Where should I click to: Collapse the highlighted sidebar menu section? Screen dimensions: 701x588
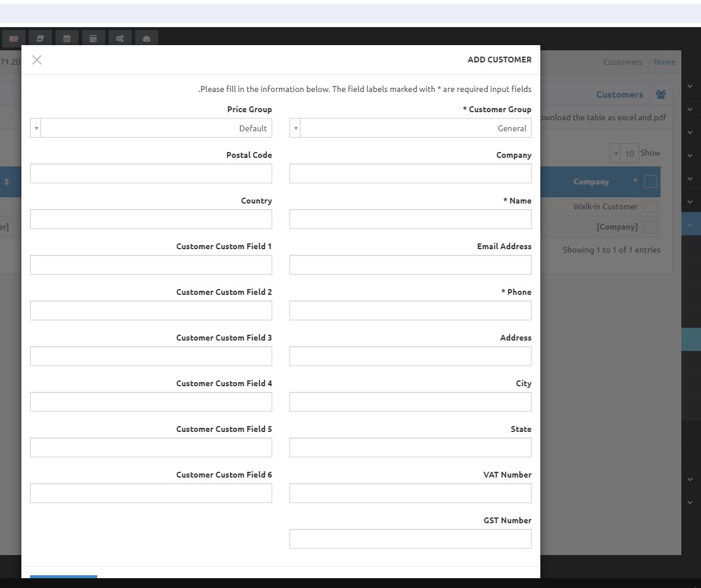(x=690, y=225)
